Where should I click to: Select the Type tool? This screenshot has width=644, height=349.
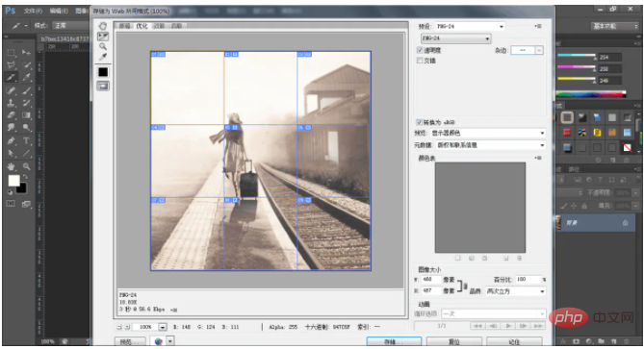26,141
